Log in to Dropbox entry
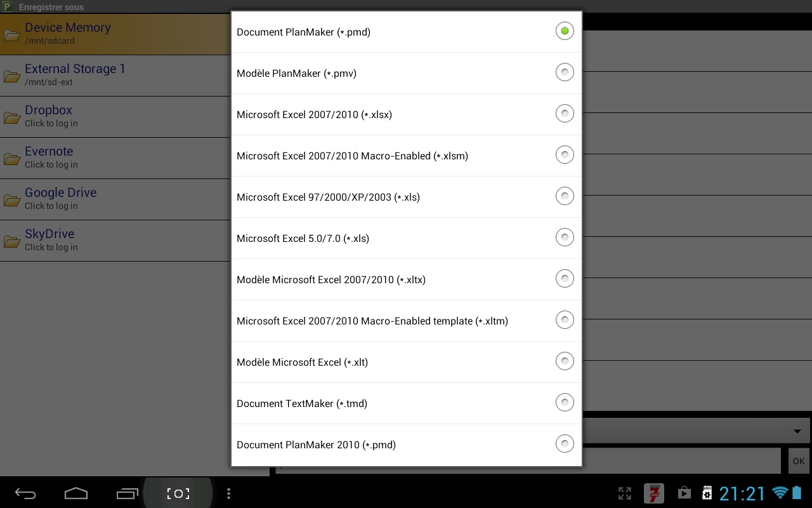The width and height of the screenshot is (812, 508). [115, 117]
